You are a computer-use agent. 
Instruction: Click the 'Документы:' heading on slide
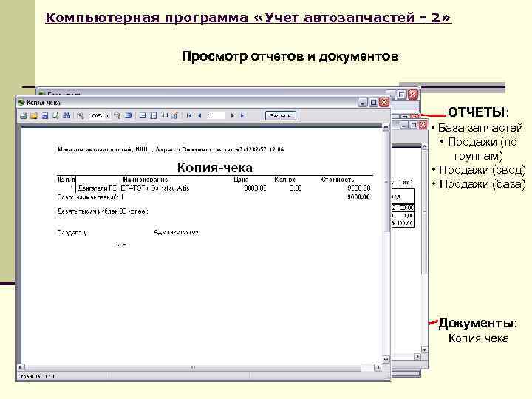pyautogui.click(x=478, y=324)
